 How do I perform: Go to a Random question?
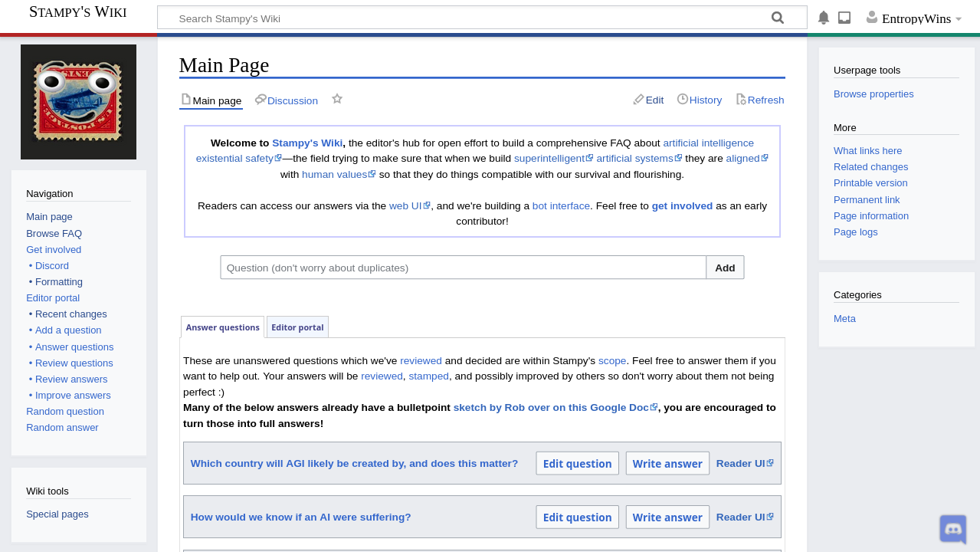(65, 411)
